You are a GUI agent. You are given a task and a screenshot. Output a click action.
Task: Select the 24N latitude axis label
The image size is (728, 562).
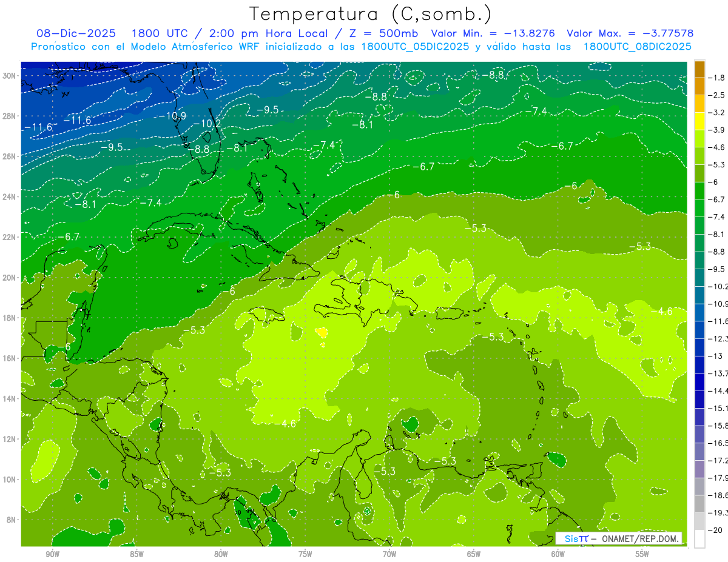point(9,197)
